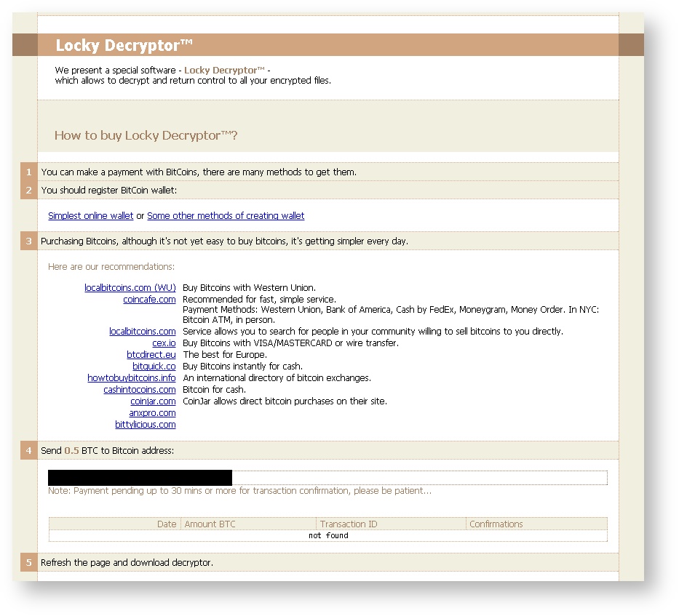Visit the coinjar.com link
Screen dimensions: 679x616
pyautogui.click(x=153, y=401)
